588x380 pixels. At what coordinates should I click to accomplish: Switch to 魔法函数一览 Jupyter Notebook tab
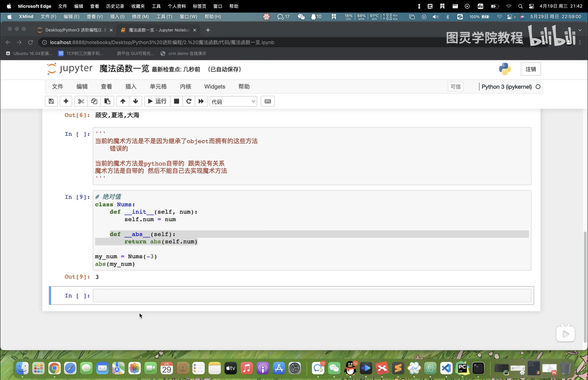point(158,30)
